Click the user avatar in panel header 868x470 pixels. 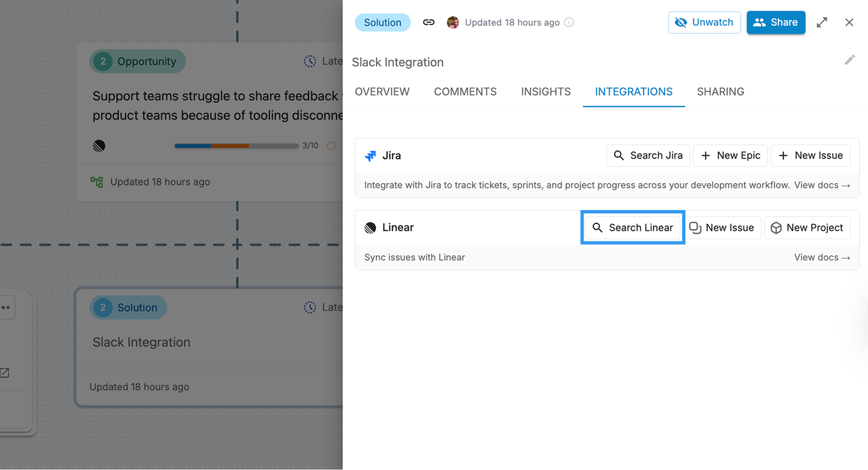click(x=452, y=22)
